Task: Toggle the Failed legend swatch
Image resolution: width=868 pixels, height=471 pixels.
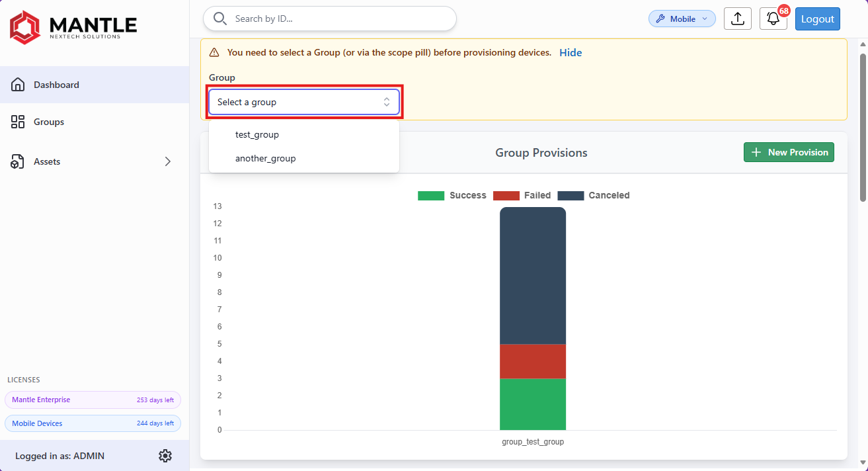Action: click(x=506, y=195)
